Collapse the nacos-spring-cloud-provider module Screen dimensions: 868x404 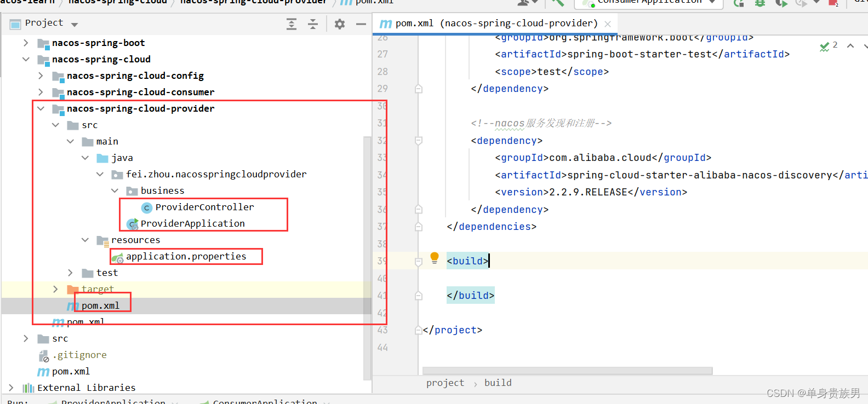coord(41,108)
